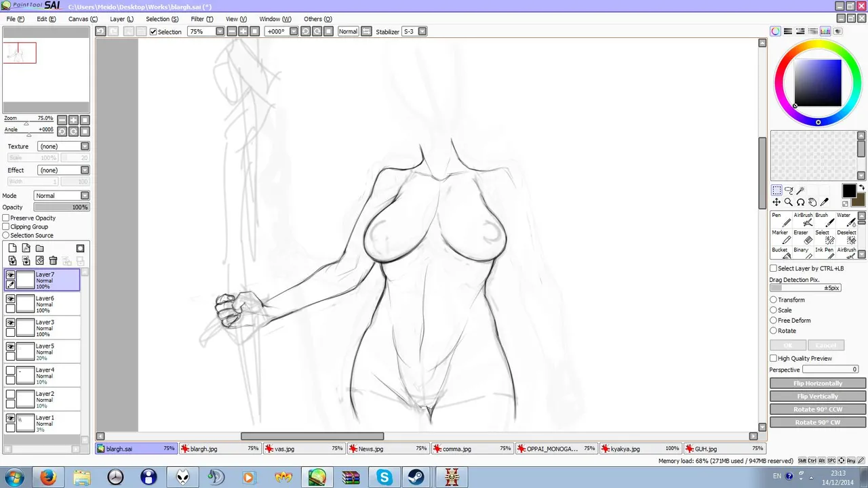868x488 pixels.
Task: Open the Filter menu
Action: [x=201, y=19]
